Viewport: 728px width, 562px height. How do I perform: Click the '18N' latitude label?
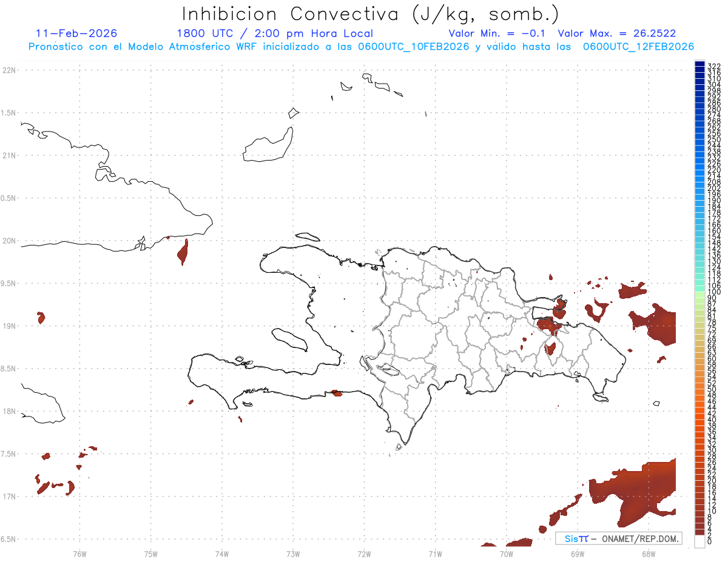8,411
